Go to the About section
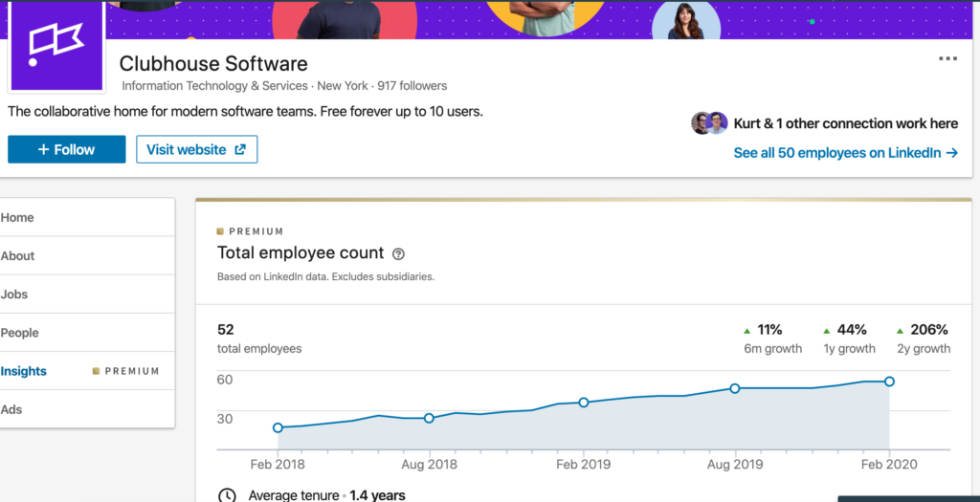This screenshot has height=502, width=980. pyautogui.click(x=17, y=256)
